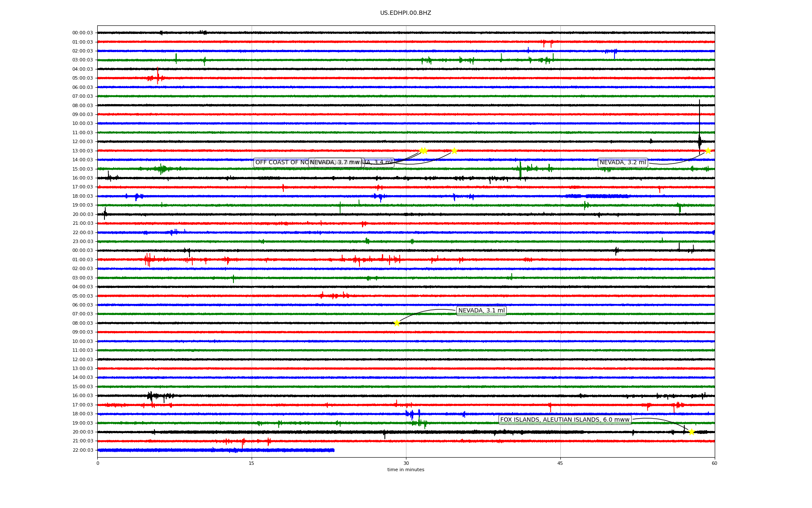Select the x-axis tick label 15
Screen dimensions: 812x508
[252, 463]
